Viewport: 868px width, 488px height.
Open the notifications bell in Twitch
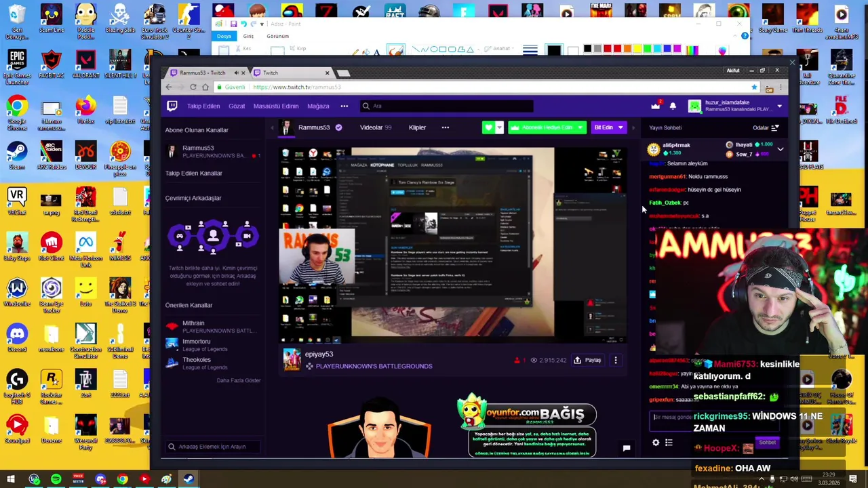pos(673,106)
